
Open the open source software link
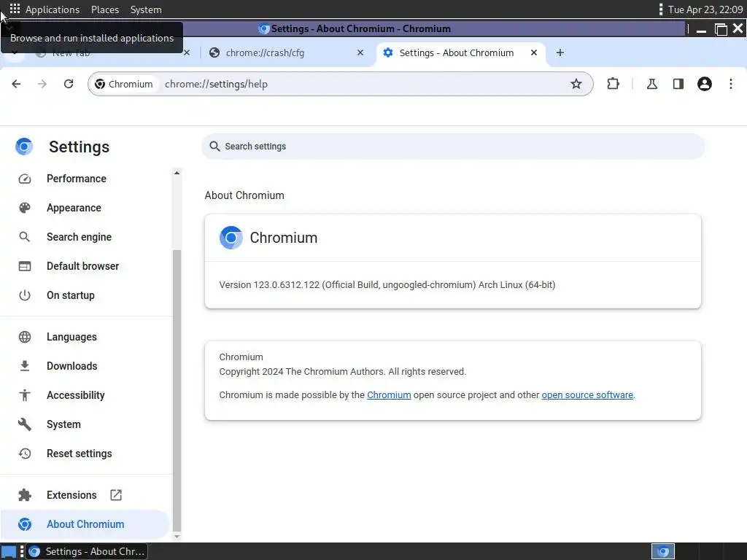(x=587, y=394)
